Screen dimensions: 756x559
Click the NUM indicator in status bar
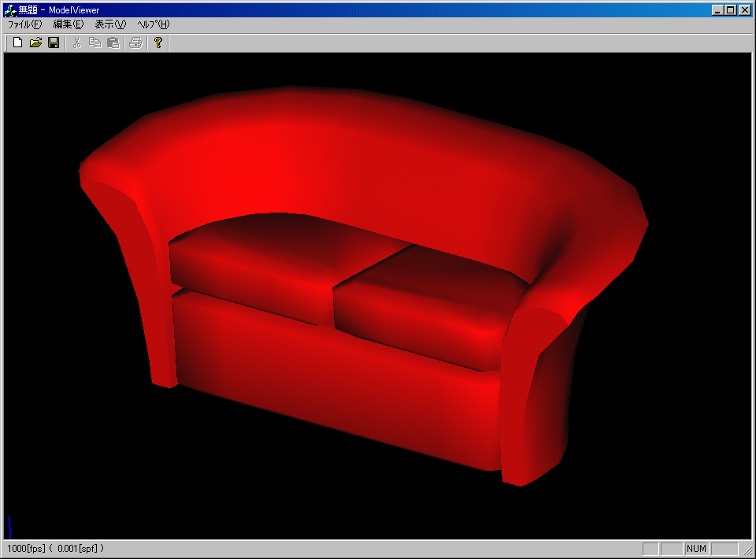coord(696,549)
